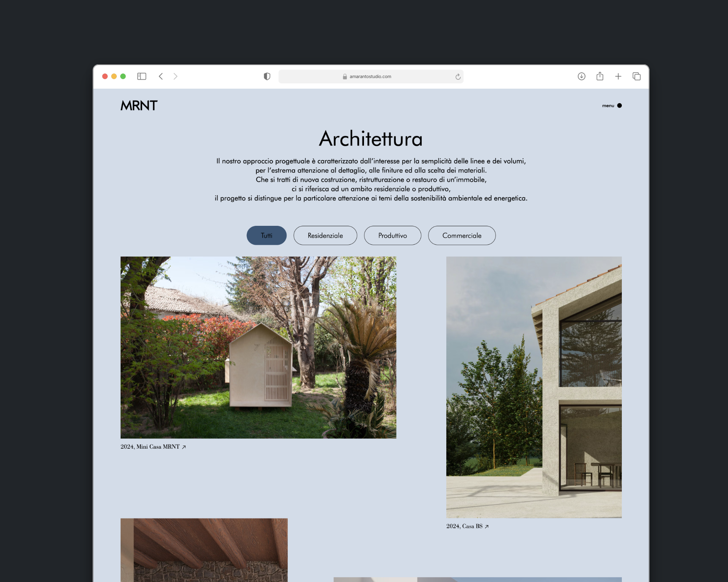
Task: Filter projects by Residenziale
Action: click(x=325, y=235)
